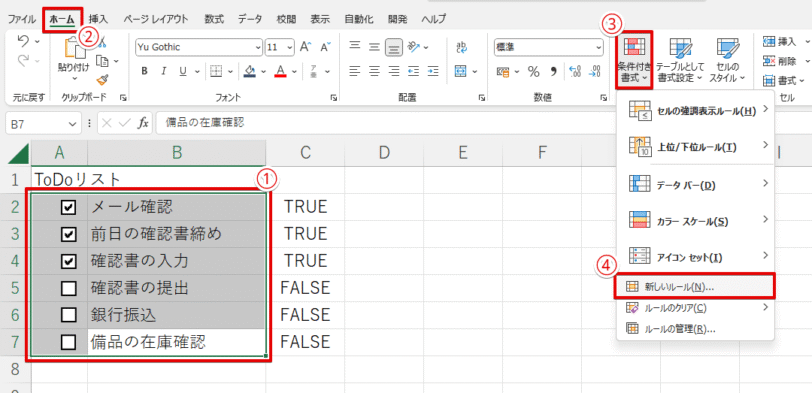
Task: Switch to the 挿入 tab
Action: tap(98, 19)
